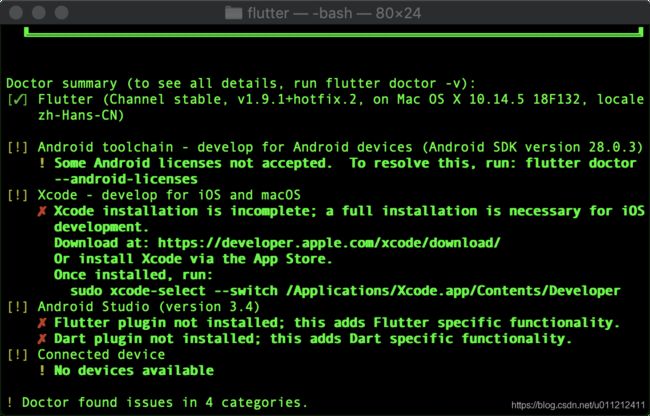Screen dimensions: 650x416
Task: Click the checkmark status beside the Flutter line
Action: pyautogui.click(x=17, y=100)
